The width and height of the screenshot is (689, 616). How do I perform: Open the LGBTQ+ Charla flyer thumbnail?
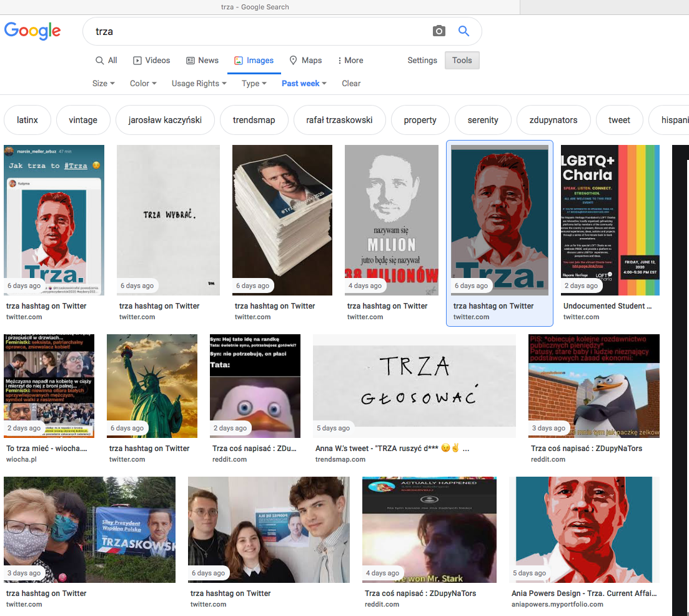click(610, 220)
